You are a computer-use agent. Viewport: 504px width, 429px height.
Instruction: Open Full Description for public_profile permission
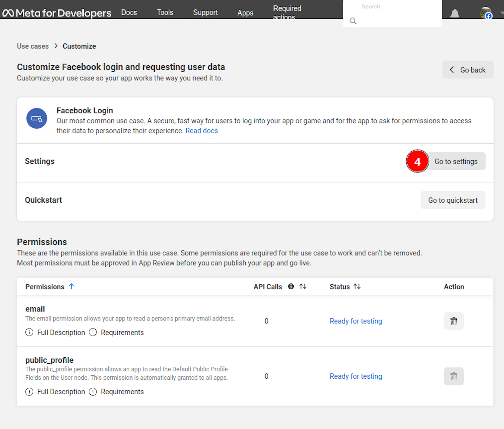(61, 392)
